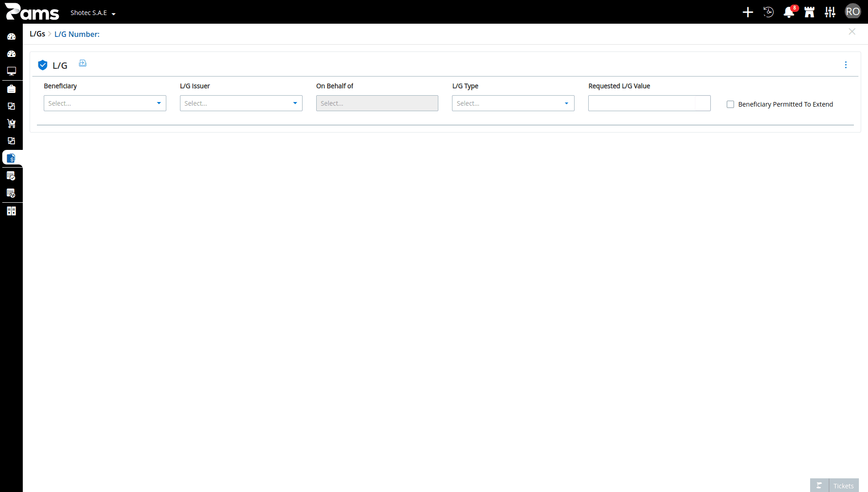Open the briefcase sidebar icon
The height and width of the screenshot is (492, 868).
point(11,89)
